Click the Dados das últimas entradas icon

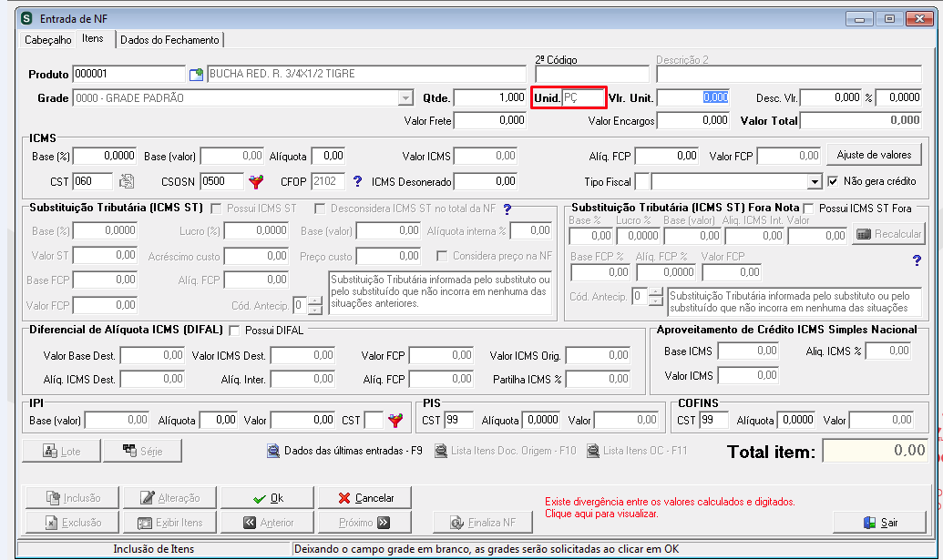(x=273, y=451)
